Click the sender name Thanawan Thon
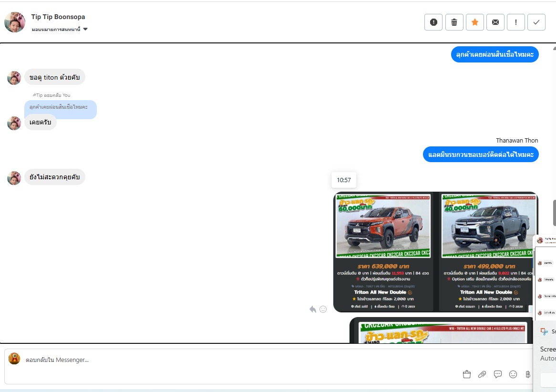 pos(516,141)
